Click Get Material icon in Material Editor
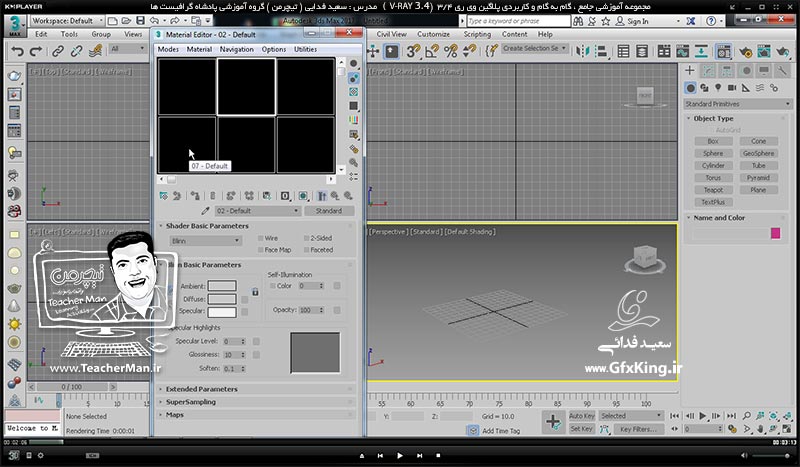Screen dimensions: 800x467 [x=164, y=196]
